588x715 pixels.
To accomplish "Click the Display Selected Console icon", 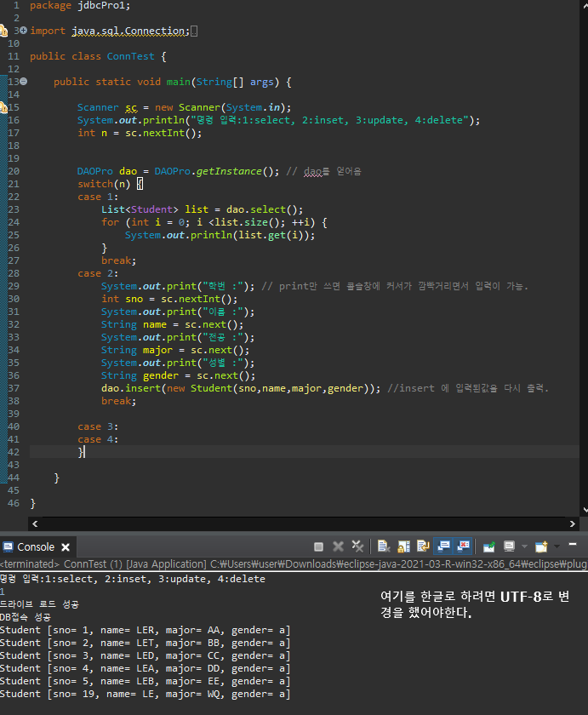I will click(x=509, y=546).
